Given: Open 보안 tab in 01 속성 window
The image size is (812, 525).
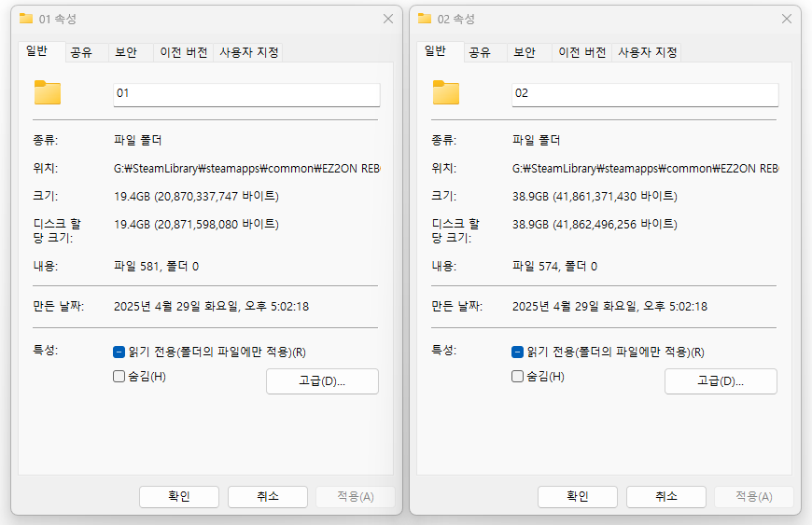Looking at the screenshot, I should 127,53.
